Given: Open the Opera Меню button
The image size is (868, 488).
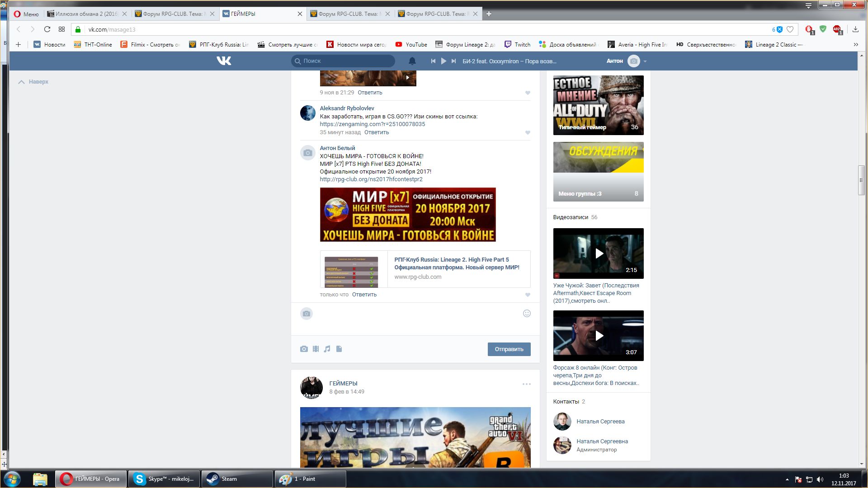Looking at the screenshot, I should click(x=26, y=14).
